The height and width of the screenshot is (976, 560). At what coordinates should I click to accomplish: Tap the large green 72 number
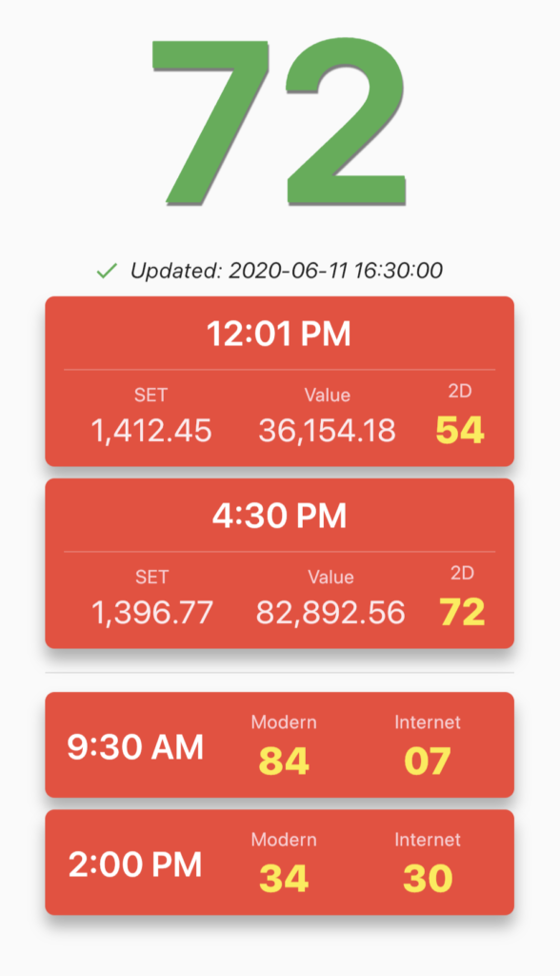(279, 123)
